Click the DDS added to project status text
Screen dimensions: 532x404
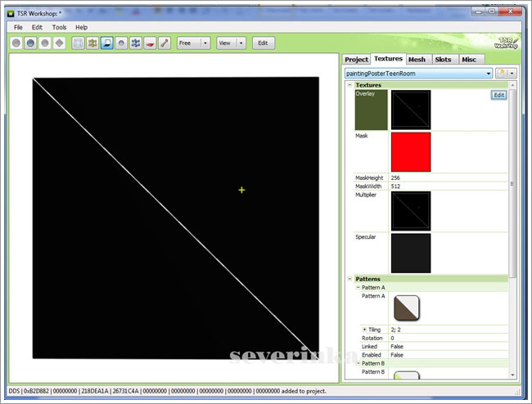pyautogui.click(x=167, y=391)
